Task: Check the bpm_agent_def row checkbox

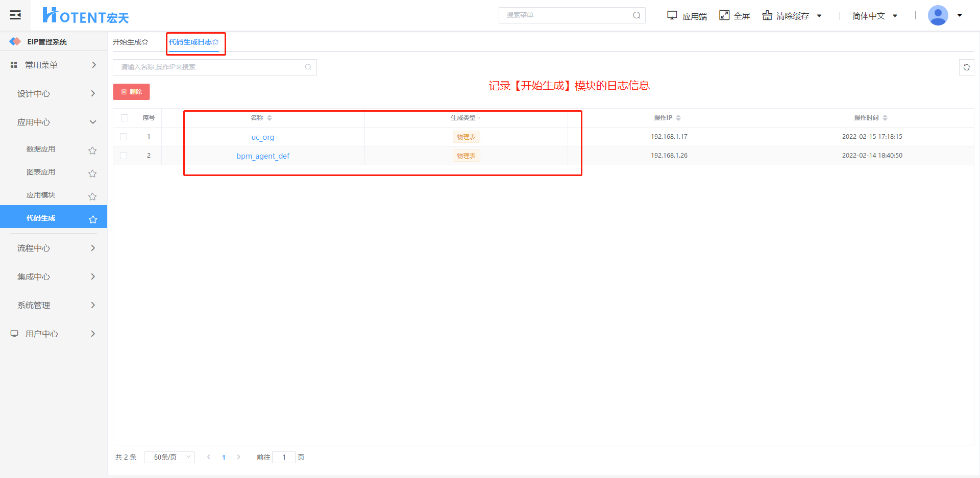Action: [124, 156]
